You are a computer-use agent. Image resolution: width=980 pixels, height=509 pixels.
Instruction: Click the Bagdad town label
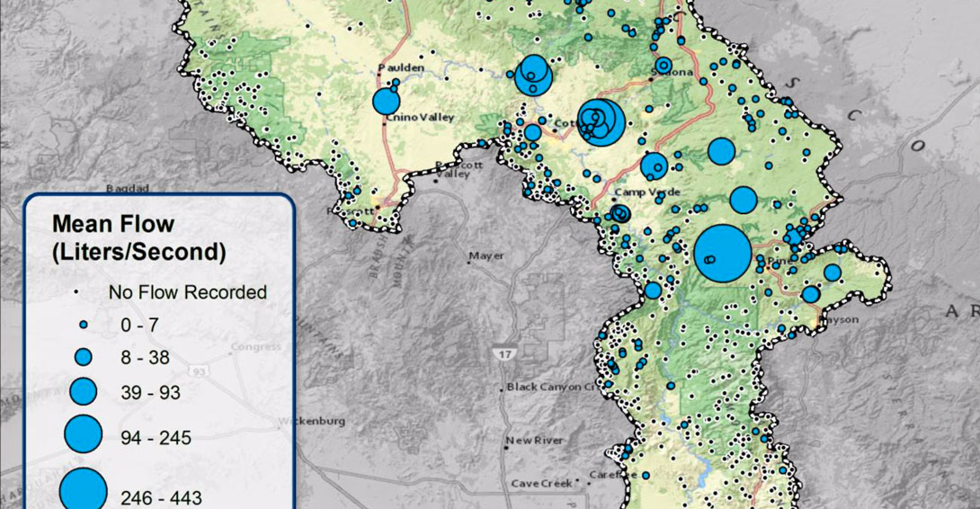pyautogui.click(x=126, y=189)
